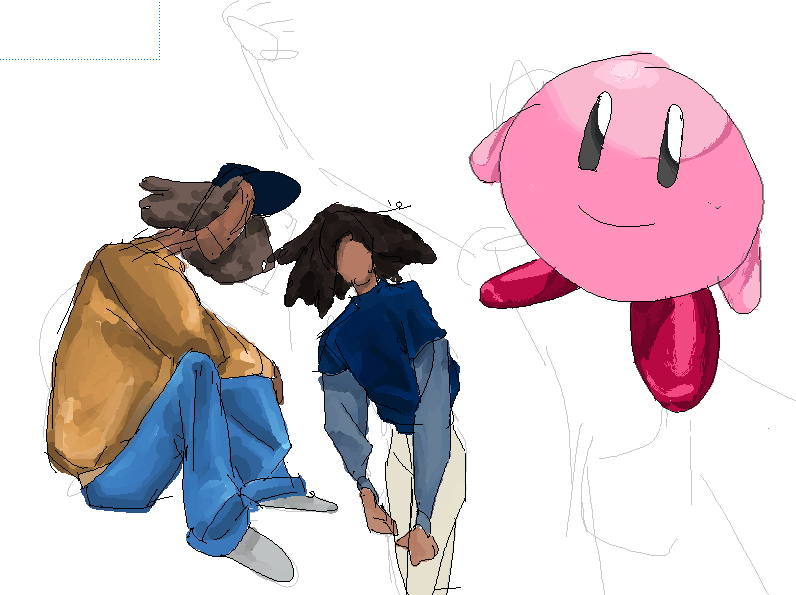Image resolution: width=796 pixels, height=595 pixels.
Task: Click the crouching figure's brown beard
Action: [x=236, y=254]
